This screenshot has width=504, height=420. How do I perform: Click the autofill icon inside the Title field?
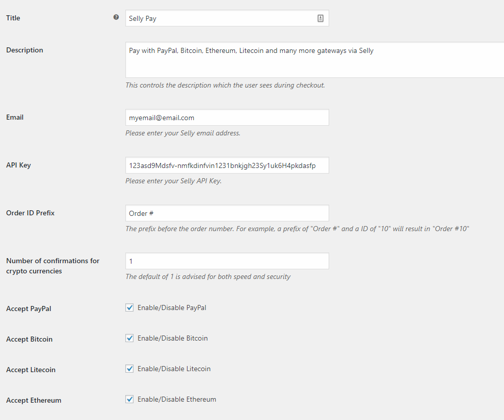320,18
